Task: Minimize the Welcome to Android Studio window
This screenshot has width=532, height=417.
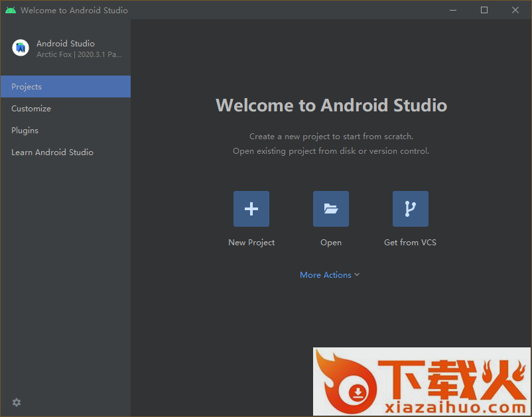Action: (x=453, y=10)
